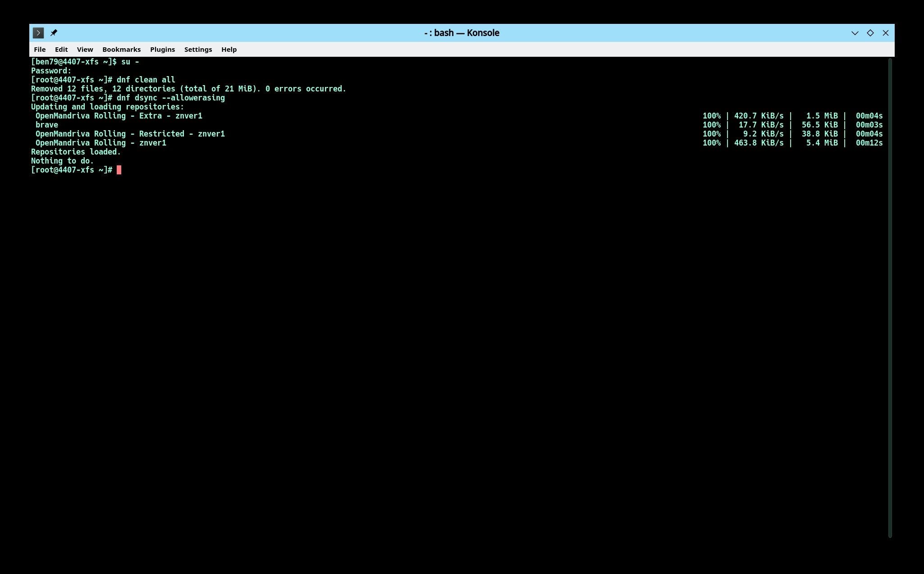This screenshot has height=574, width=924.
Task: Open the Edit menu
Action: [61, 50]
